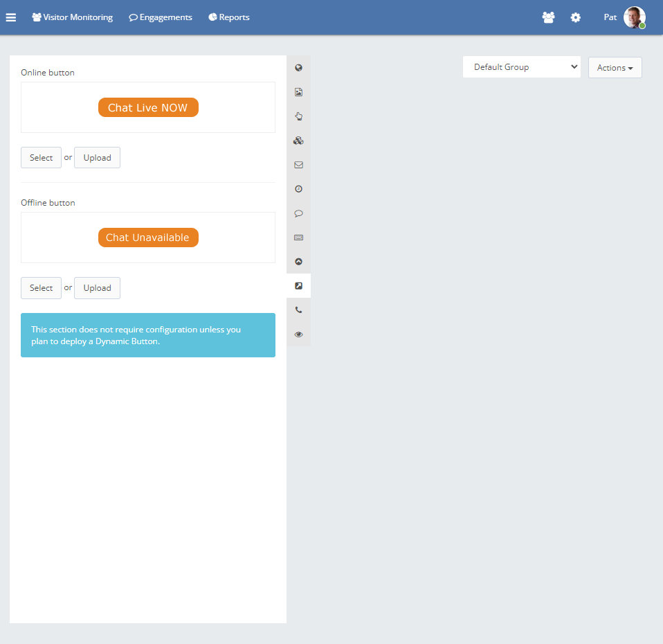
Task: Go to Visitor Monitoring
Action: coord(73,17)
